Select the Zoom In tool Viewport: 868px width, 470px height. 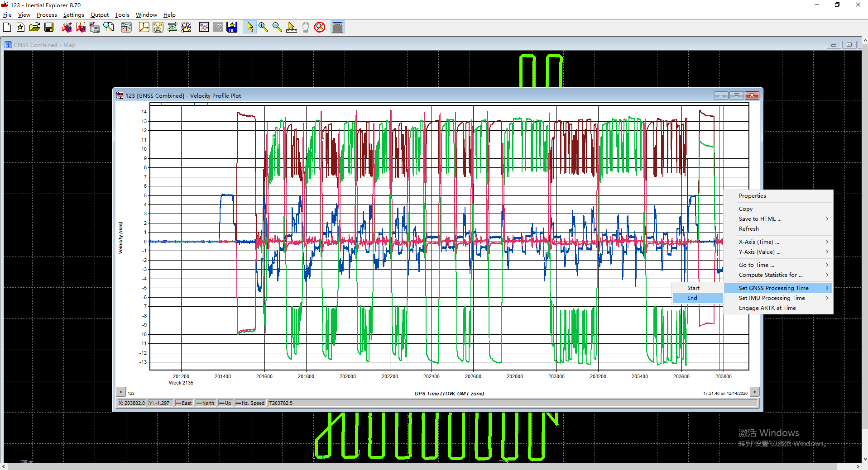tap(263, 27)
